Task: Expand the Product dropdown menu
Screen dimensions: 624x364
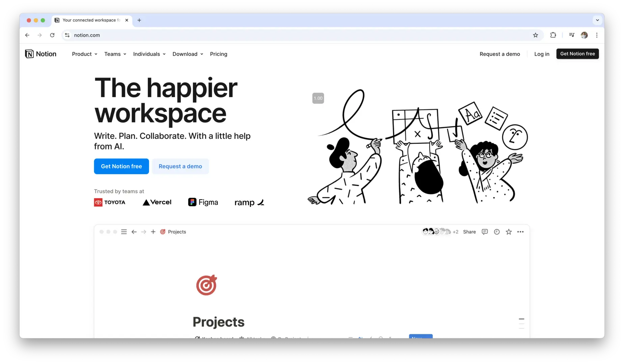Action: click(85, 54)
